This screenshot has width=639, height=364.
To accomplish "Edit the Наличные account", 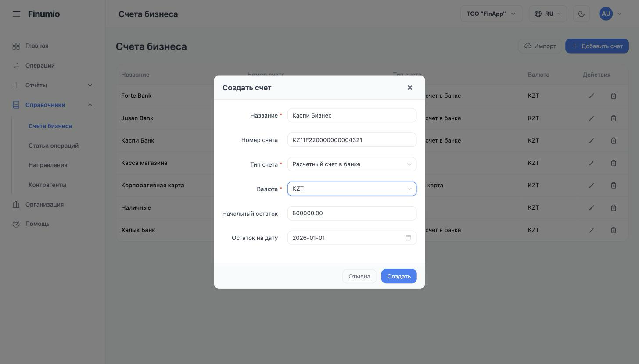I will point(592,208).
